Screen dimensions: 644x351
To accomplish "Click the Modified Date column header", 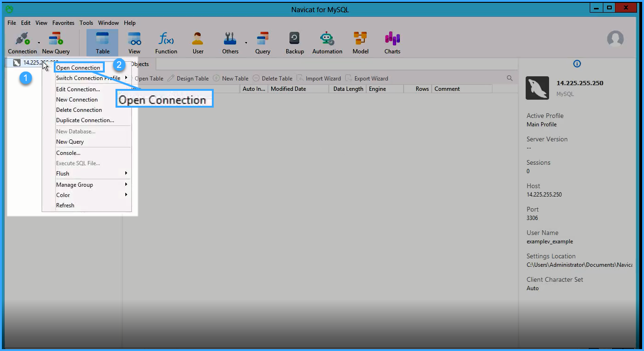I will point(289,89).
